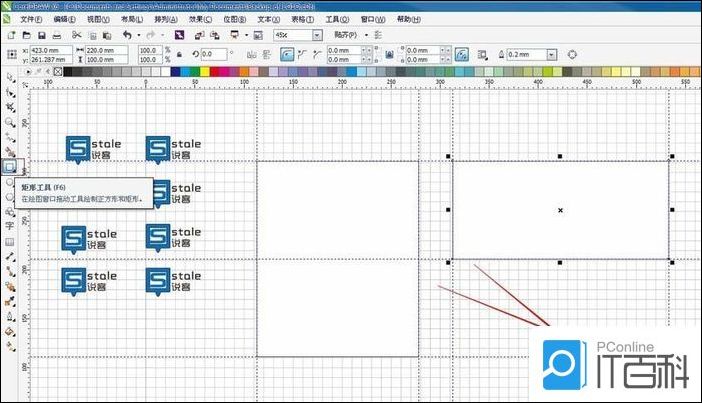The width and height of the screenshot is (702, 403).
Task: Open the zoom level dropdown
Action: (317, 35)
